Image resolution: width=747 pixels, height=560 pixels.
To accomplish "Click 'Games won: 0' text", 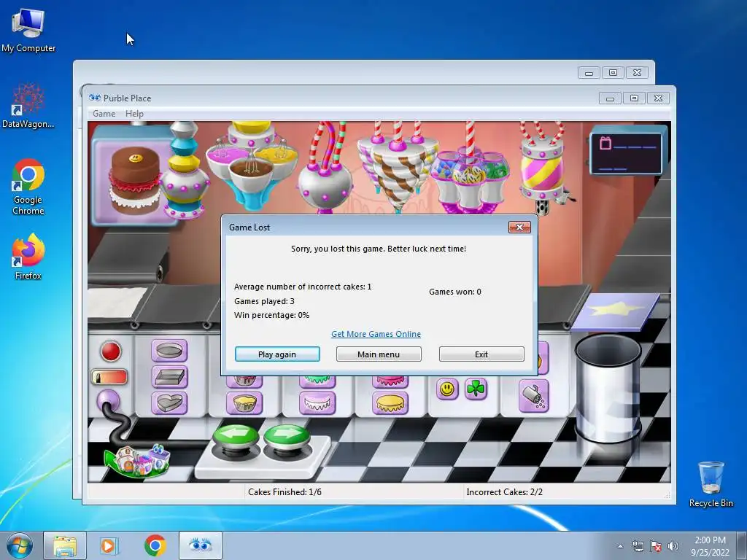I will pyautogui.click(x=455, y=292).
